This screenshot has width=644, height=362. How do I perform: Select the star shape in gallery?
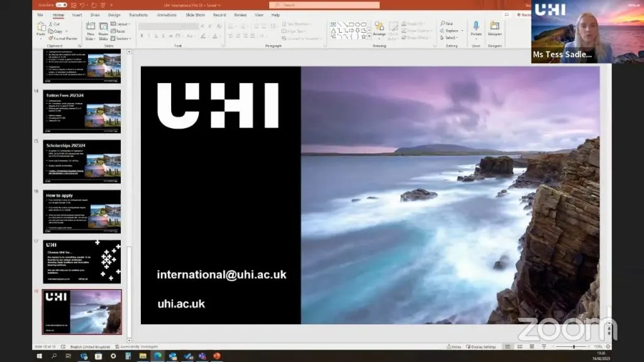(364, 37)
